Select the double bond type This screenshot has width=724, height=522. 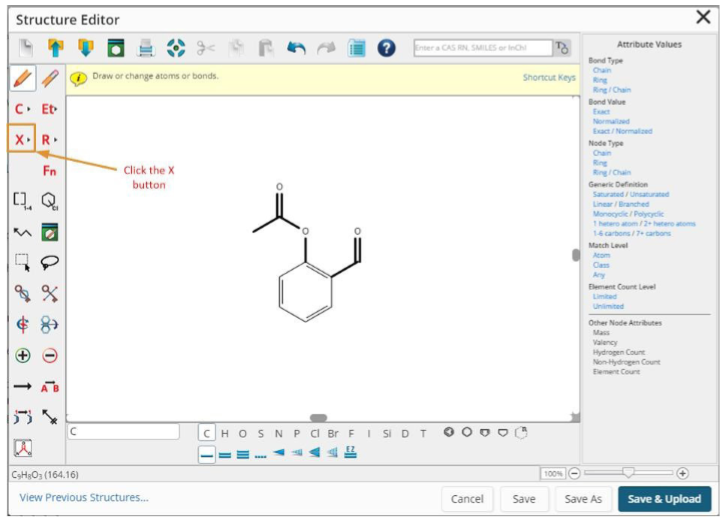[x=225, y=455]
